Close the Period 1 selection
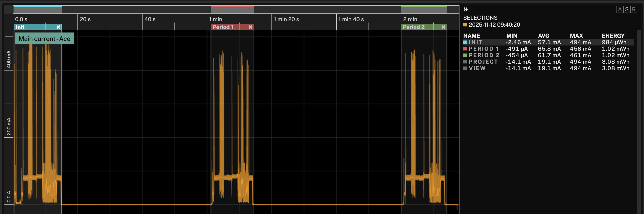This screenshot has height=214, width=644. click(250, 27)
